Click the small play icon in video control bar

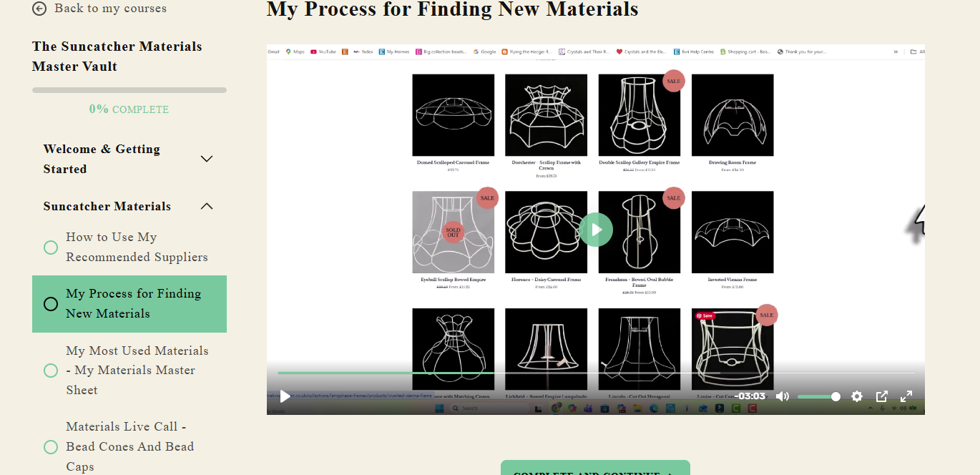285,396
